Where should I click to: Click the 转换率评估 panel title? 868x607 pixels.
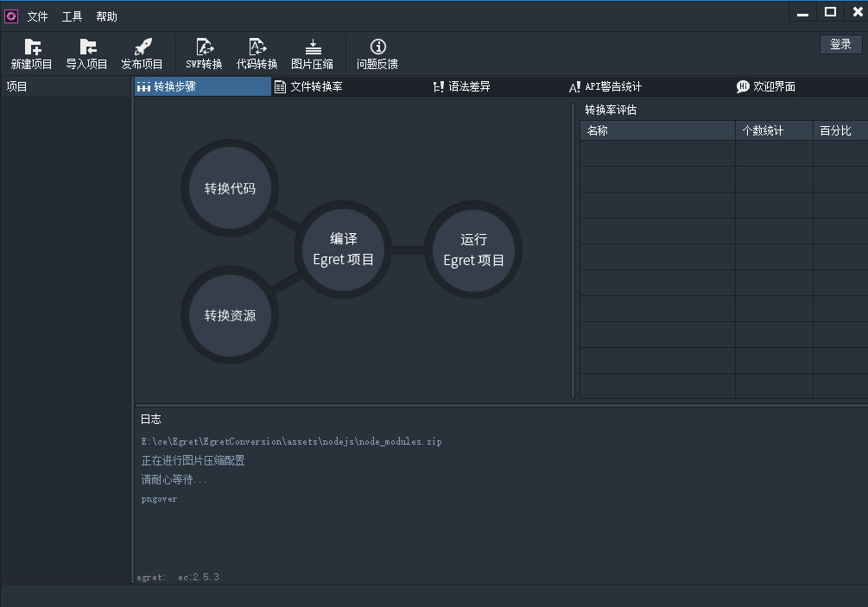[x=611, y=110]
